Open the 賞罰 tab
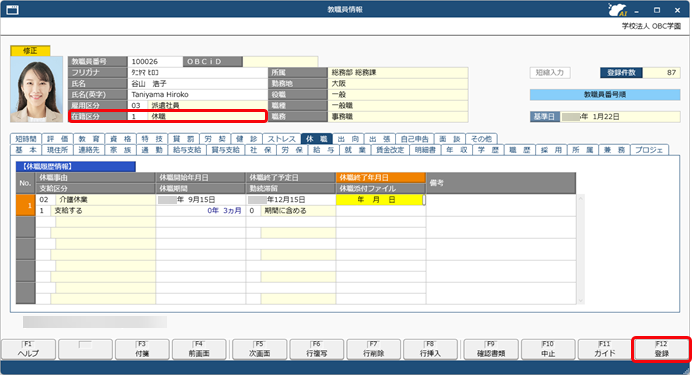This screenshot has height=375, width=692. [x=183, y=139]
